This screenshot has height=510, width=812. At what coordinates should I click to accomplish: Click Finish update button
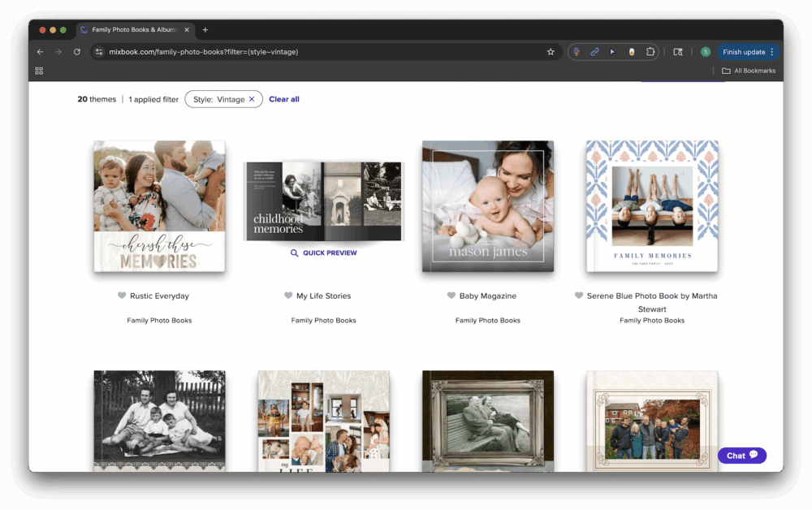(744, 52)
